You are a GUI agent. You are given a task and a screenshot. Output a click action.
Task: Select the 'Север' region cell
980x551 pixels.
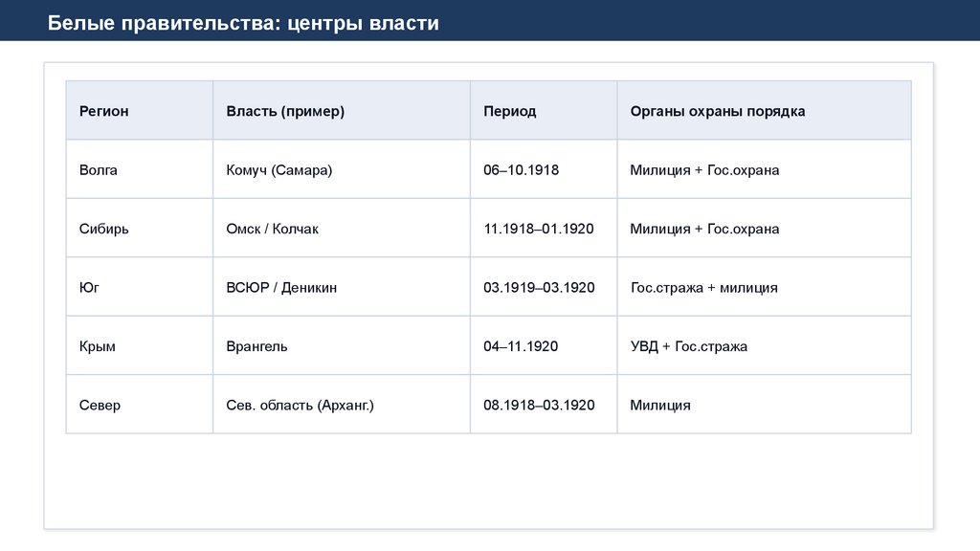point(100,406)
